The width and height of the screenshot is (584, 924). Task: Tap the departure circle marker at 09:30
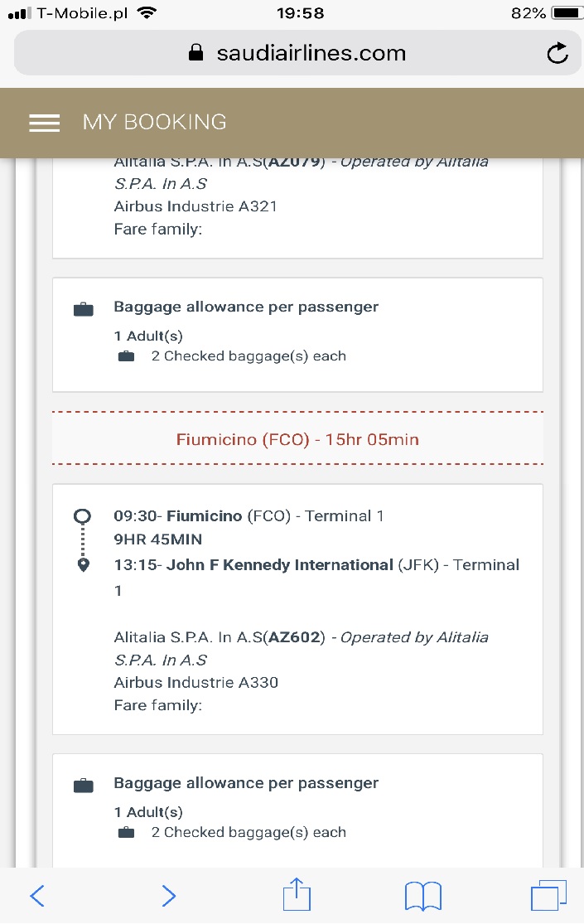tap(82, 517)
